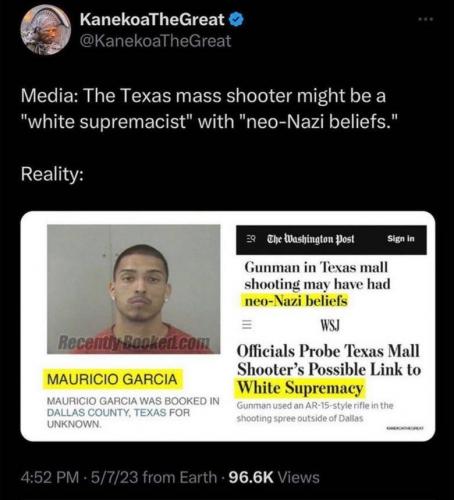Click the RecentlyBooked.com watermark
The height and width of the screenshot is (500, 454).
[x=134, y=342]
